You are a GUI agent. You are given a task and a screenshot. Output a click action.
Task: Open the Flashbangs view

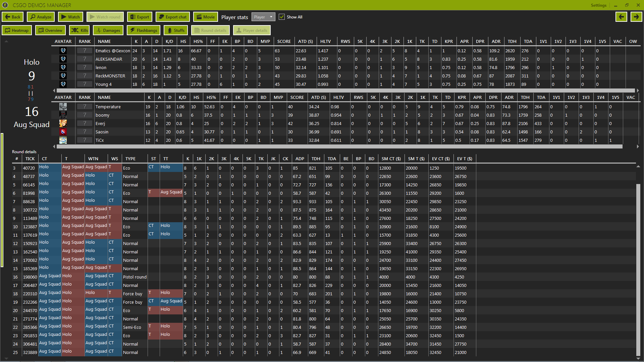tap(144, 30)
